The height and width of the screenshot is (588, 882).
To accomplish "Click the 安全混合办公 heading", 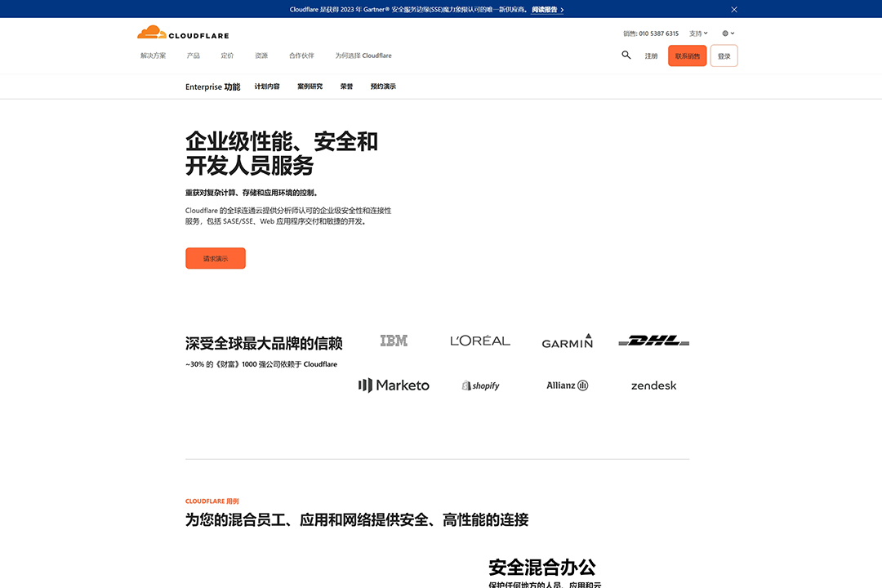I will 542,567.
